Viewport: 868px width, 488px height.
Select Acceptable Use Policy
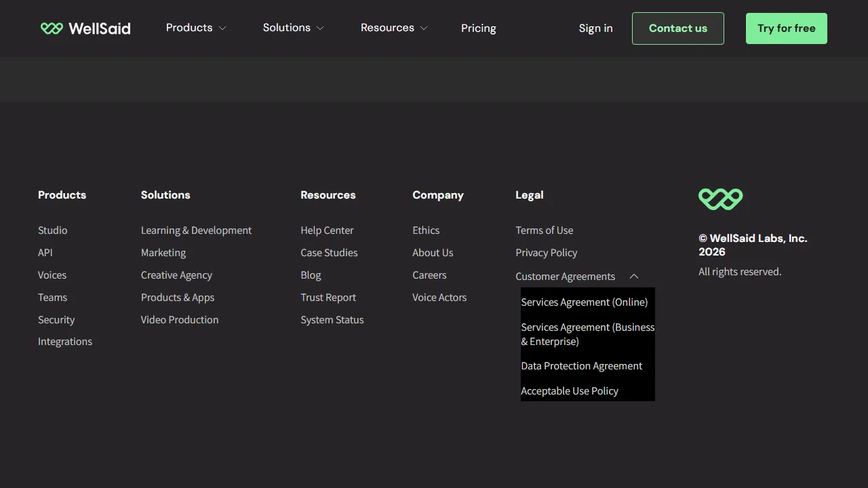570,391
